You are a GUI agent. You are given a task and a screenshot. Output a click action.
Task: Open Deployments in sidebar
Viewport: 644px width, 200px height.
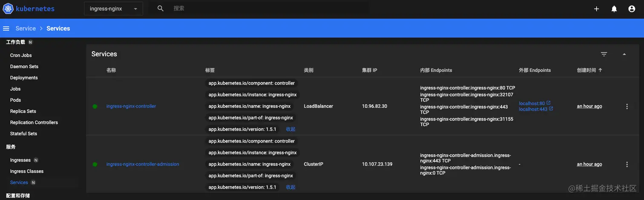[x=24, y=78]
